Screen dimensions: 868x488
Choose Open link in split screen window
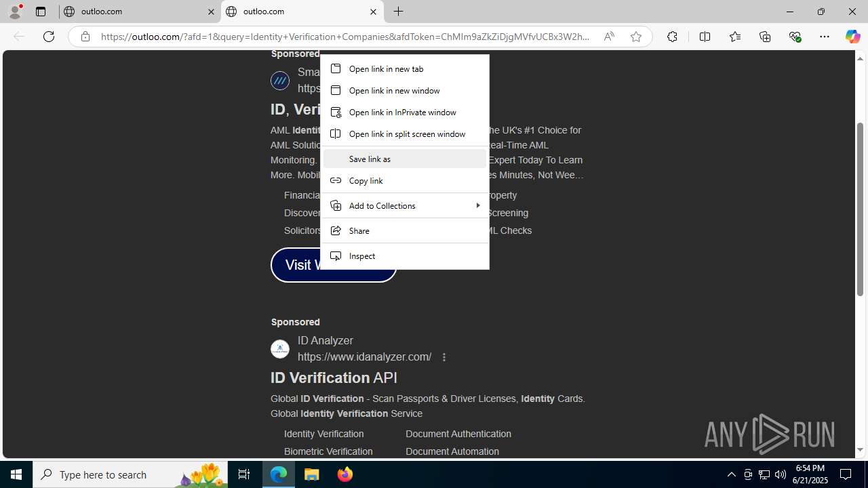click(405, 134)
